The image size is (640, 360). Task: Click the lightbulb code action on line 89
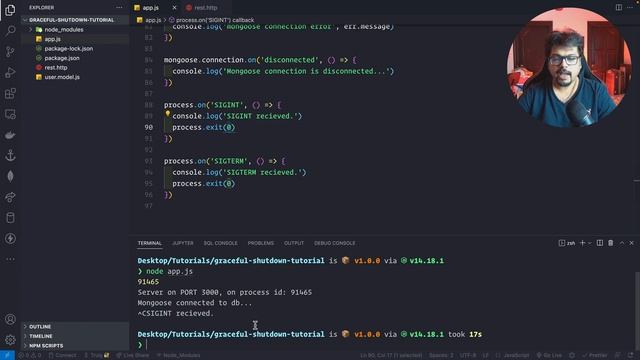pos(167,114)
